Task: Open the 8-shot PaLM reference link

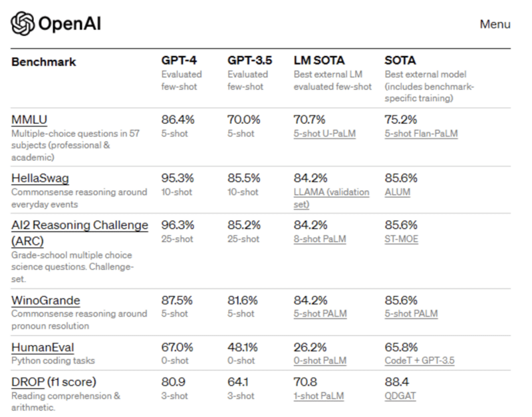Action: click(320, 239)
